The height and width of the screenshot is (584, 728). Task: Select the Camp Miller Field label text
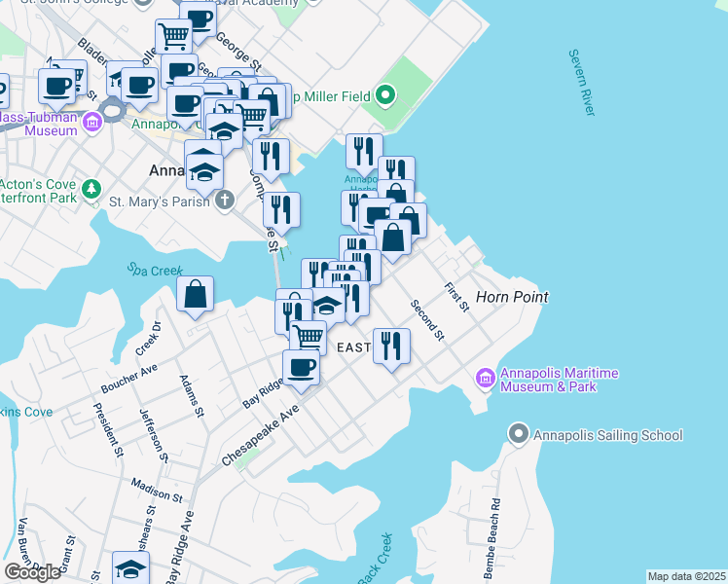coord(330,96)
